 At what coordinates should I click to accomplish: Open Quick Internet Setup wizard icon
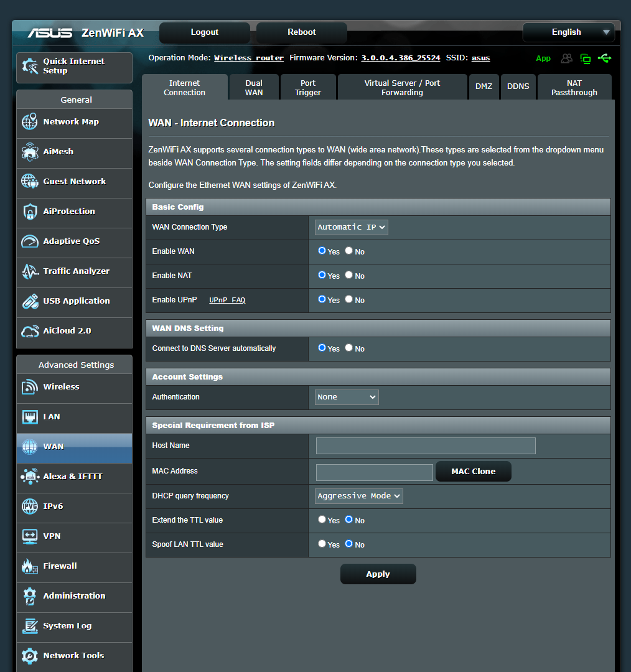pos(30,66)
